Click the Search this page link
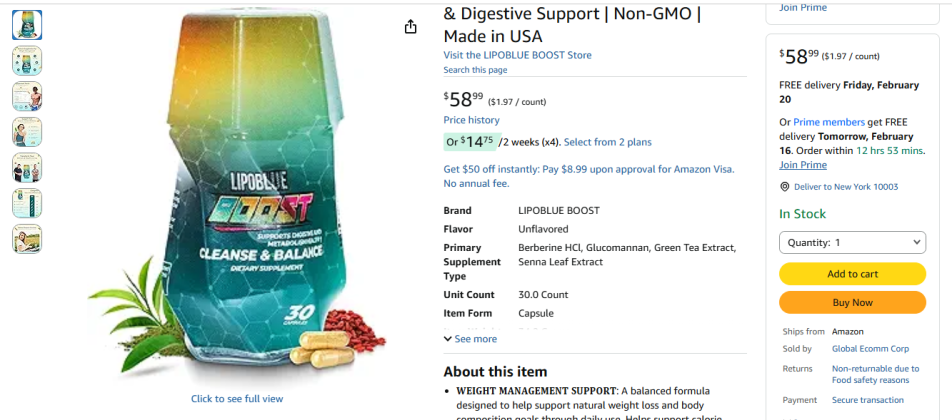952x420 pixels. coord(475,70)
